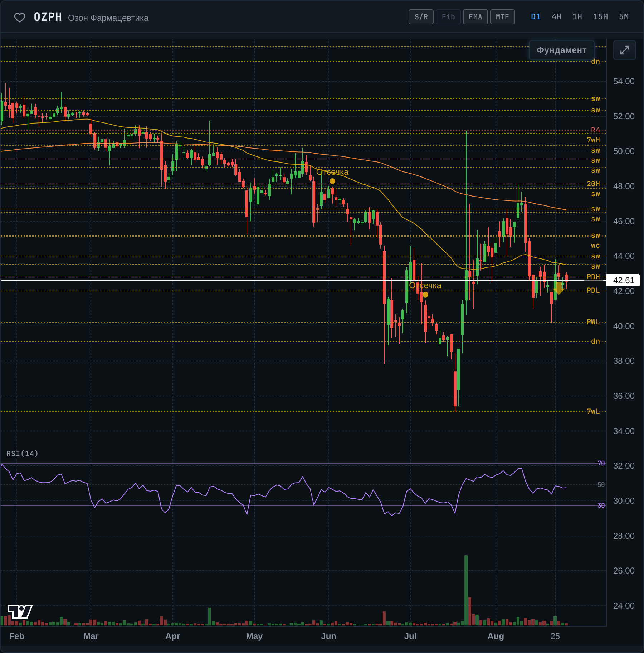Toggle the MTF overlay
Screen dimensions: 644x653
[x=503, y=17]
